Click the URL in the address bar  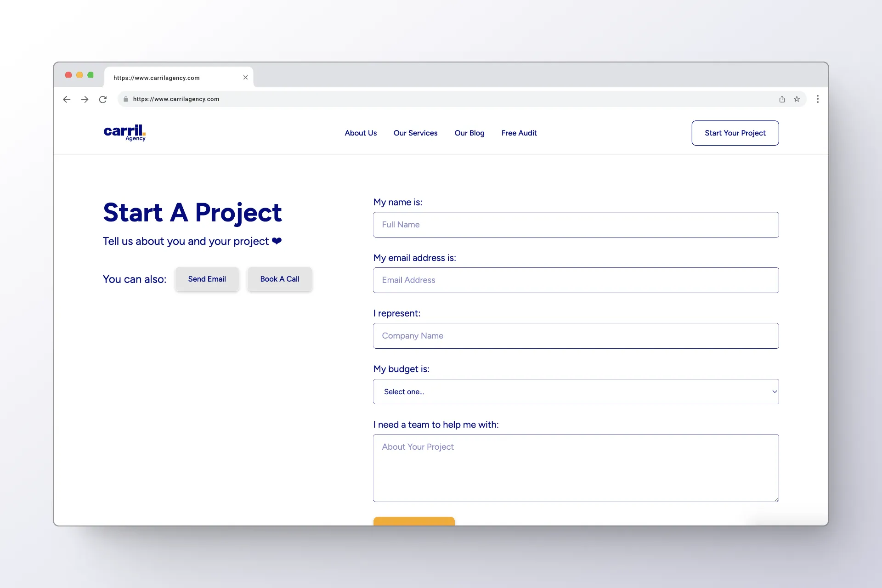(x=176, y=99)
